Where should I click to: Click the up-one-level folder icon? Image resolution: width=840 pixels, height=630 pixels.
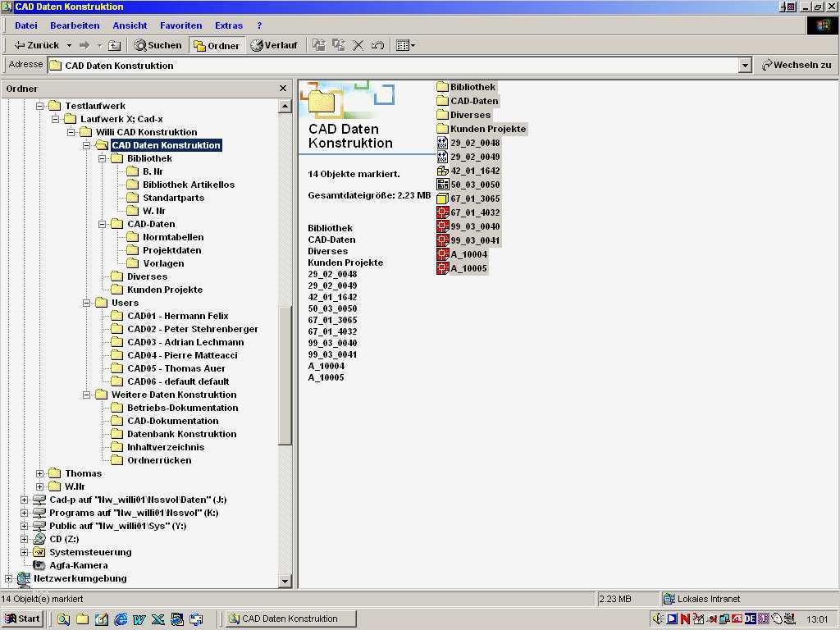(115, 45)
